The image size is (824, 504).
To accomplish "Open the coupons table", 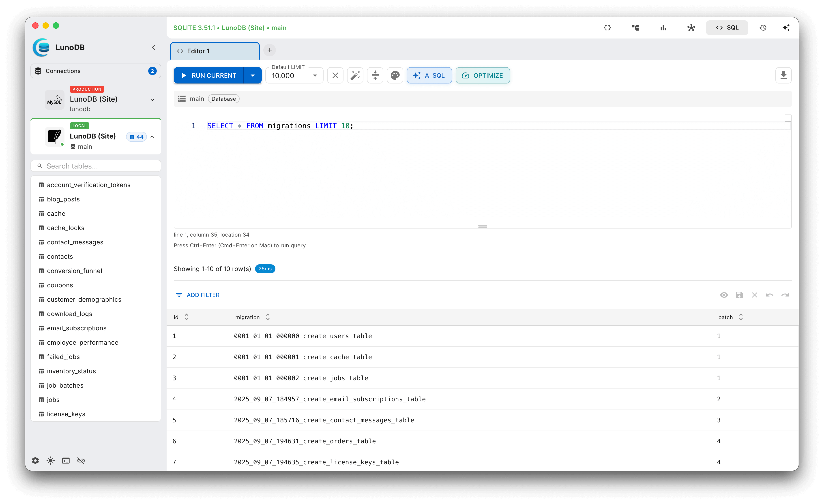I will pos(96,285).
